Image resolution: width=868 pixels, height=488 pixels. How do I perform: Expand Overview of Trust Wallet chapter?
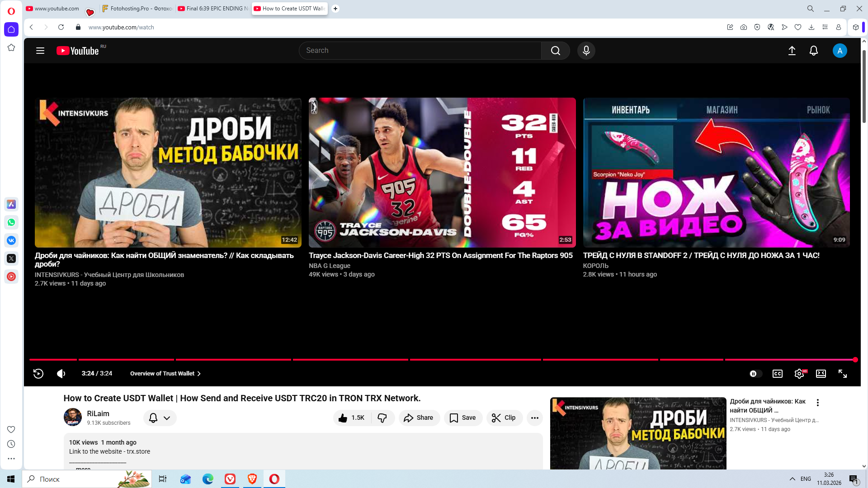coord(165,374)
